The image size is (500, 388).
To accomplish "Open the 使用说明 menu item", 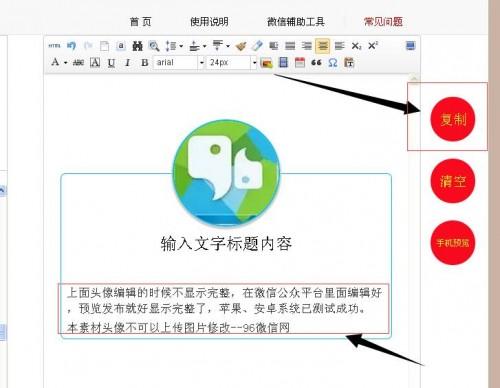I will [209, 22].
